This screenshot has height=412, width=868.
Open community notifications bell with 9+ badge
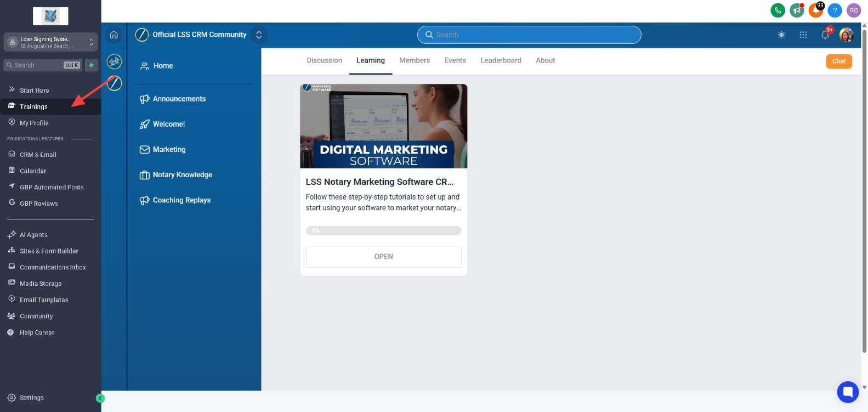click(825, 35)
